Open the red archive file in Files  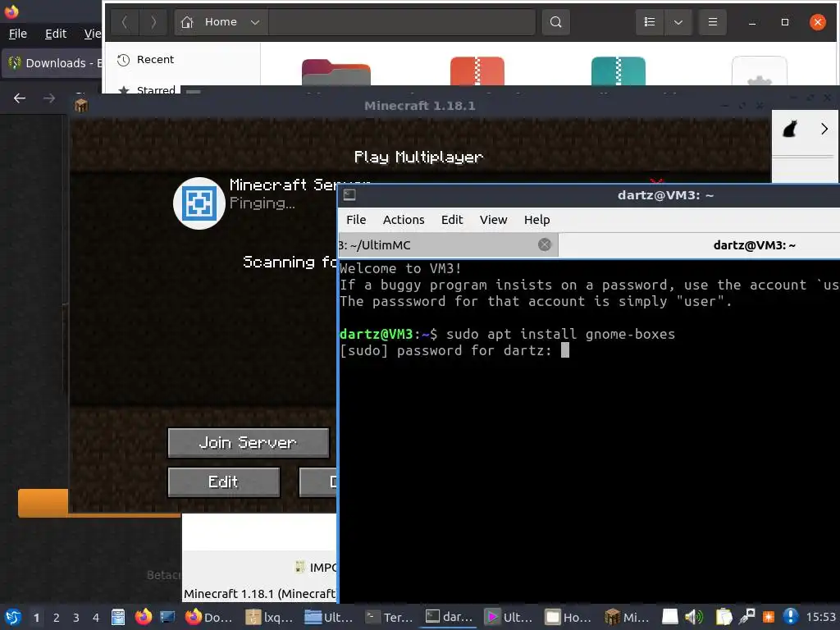coord(477,71)
